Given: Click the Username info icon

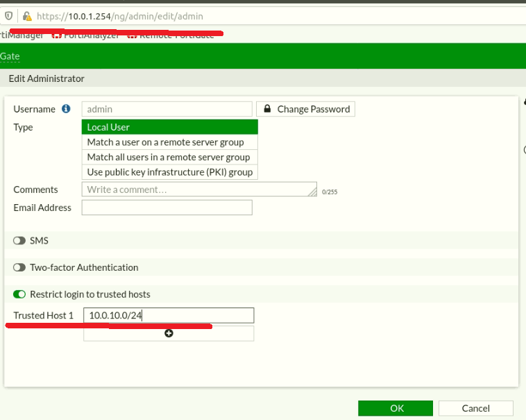Looking at the screenshot, I should (67, 109).
